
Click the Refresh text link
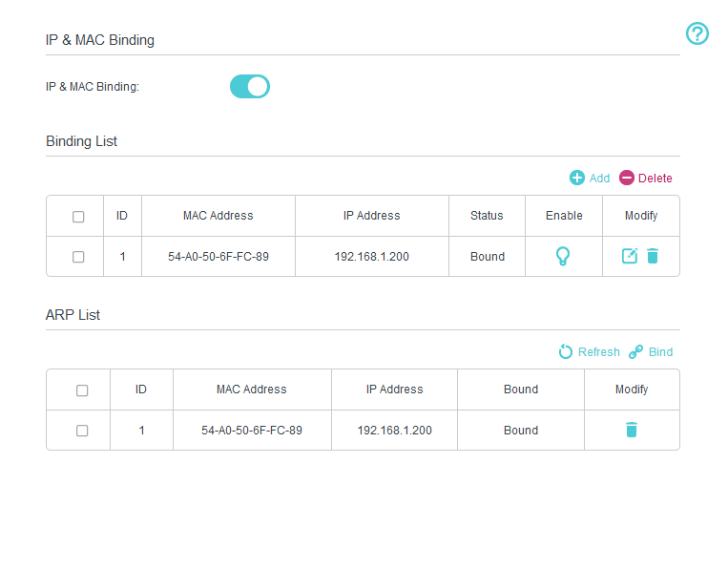598,352
